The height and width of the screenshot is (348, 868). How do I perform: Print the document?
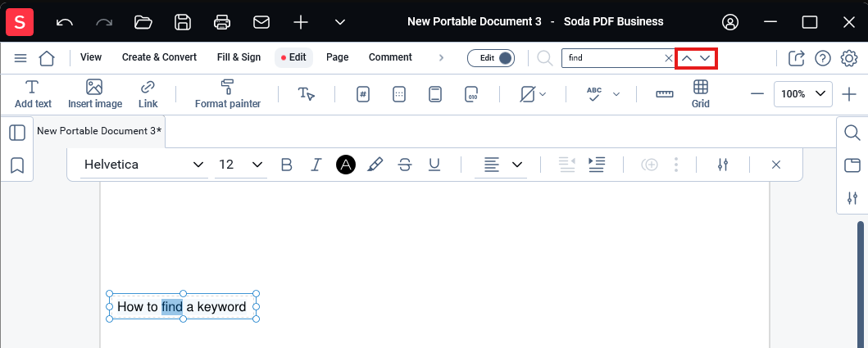(x=222, y=22)
